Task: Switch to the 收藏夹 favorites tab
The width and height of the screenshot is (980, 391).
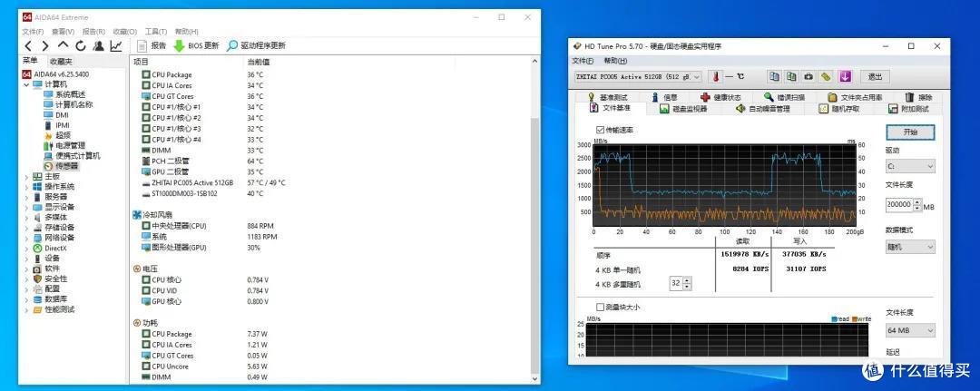Action: tap(61, 61)
